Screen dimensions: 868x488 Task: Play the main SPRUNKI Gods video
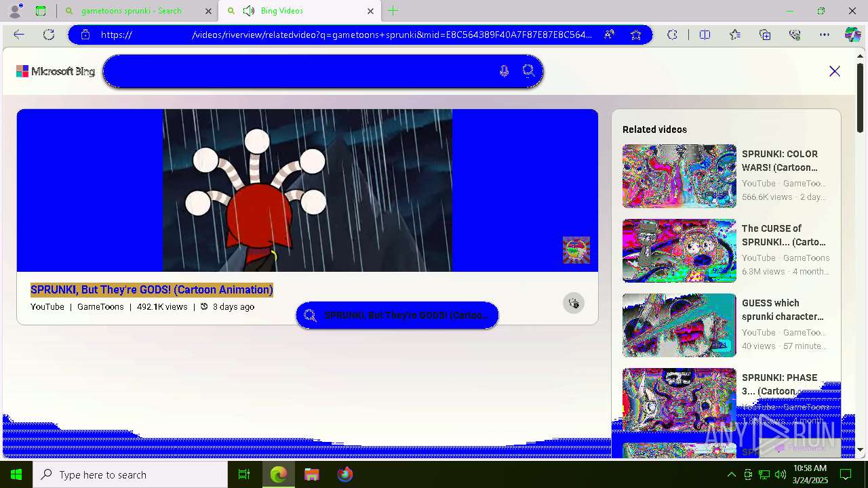[307, 190]
